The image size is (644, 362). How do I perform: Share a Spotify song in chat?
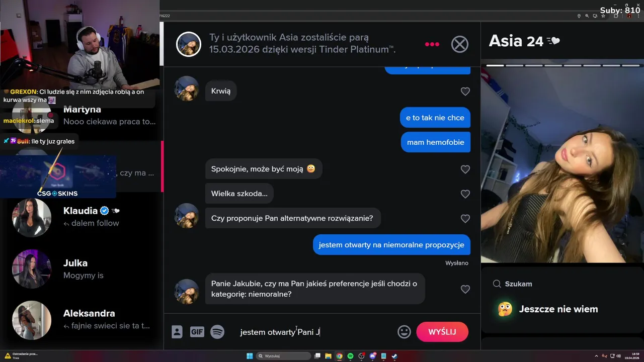[217, 332]
